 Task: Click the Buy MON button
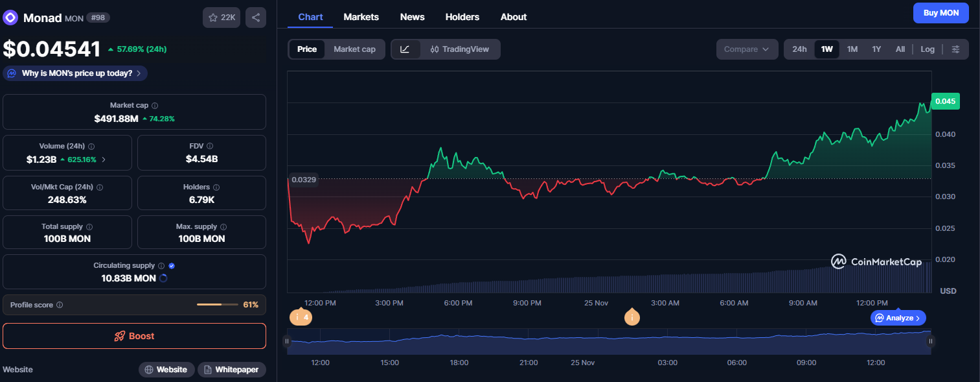point(940,13)
